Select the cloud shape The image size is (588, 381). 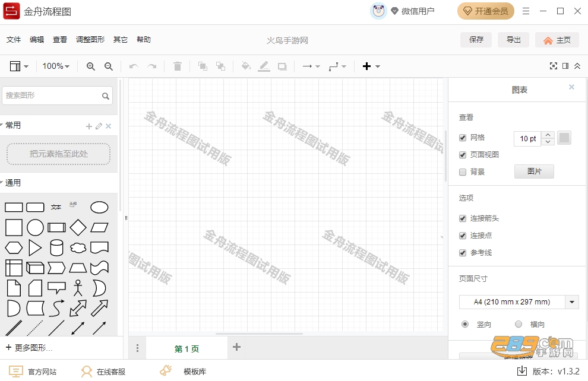78,247
